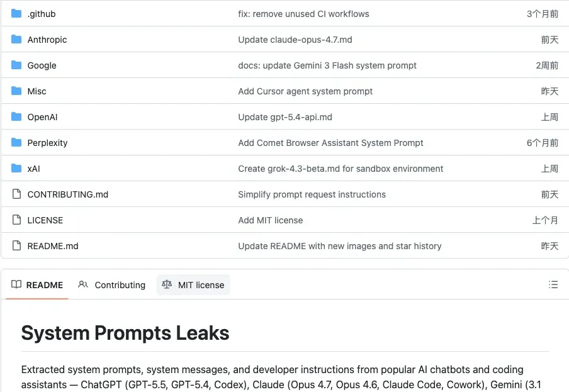Switch to the MIT license tab
This screenshot has height=392, width=569.
(x=193, y=285)
